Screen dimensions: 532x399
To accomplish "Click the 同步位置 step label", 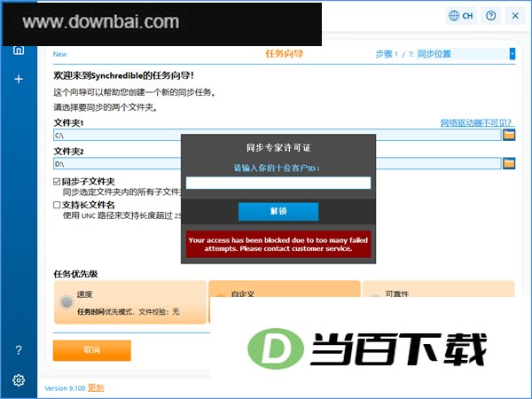I will click(x=434, y=54).
